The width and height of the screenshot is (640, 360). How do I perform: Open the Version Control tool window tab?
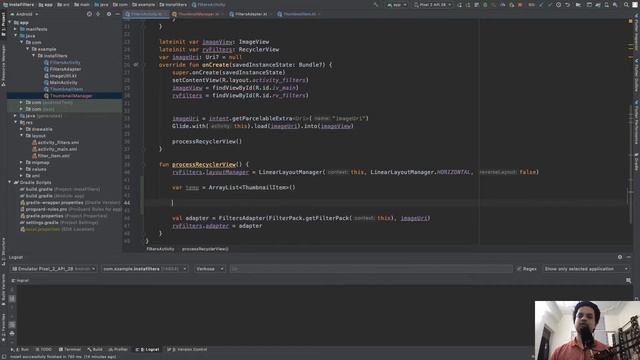187,350
